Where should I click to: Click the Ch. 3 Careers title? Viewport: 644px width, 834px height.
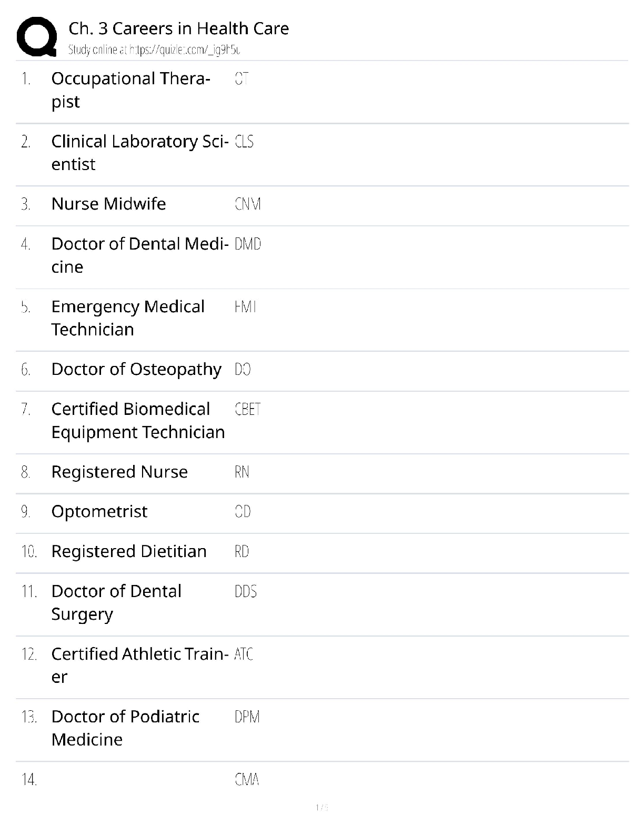(x=178, y=28)
